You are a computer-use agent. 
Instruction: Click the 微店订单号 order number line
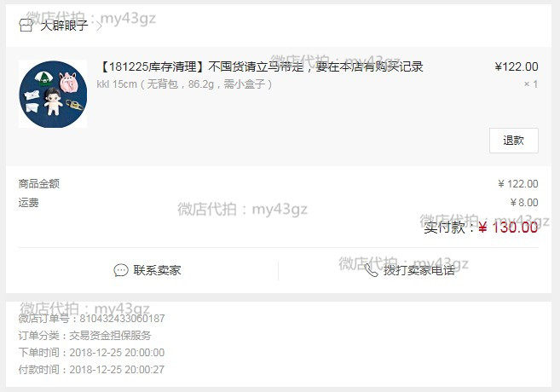pyautogui.click(x=92, y=318)
